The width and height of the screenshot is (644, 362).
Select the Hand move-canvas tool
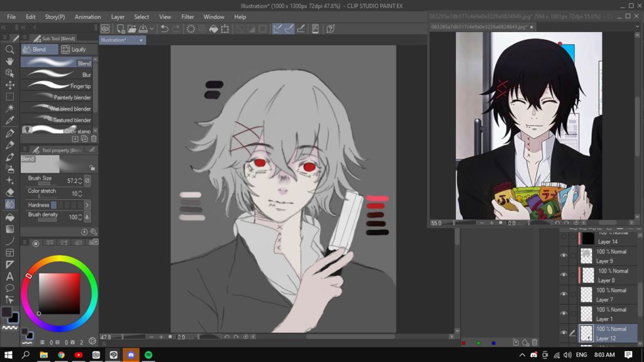tap(10, 61)
